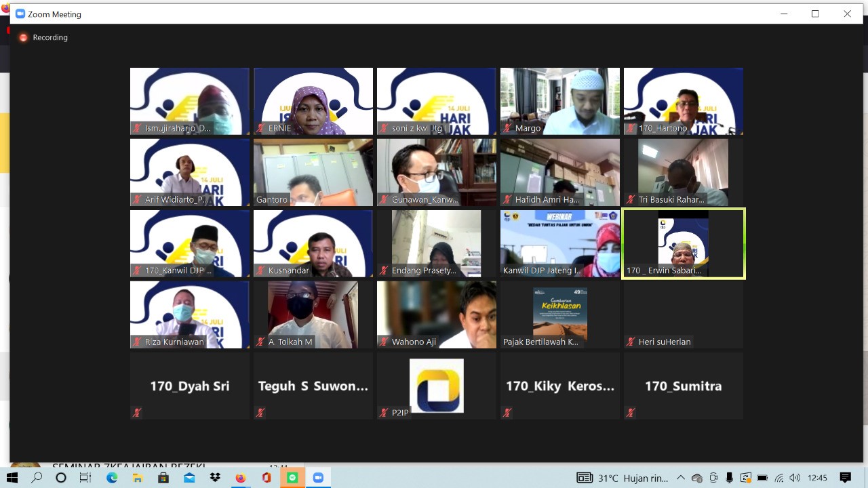Open Dropbox from the taskbar
This screenshot has width=868, height=488.
(x=215, y=478)
